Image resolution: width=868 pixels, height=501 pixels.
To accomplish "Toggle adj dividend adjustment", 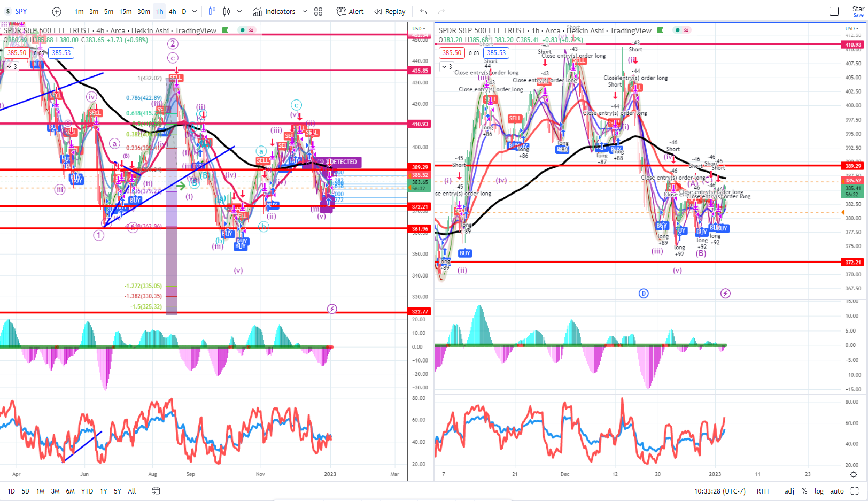I will click(x=789, y=491).
